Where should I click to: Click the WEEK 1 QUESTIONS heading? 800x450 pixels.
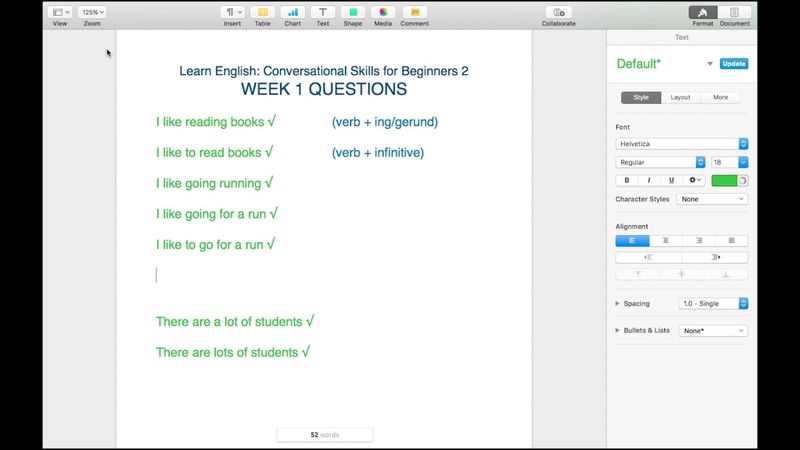tap(324, 89)
